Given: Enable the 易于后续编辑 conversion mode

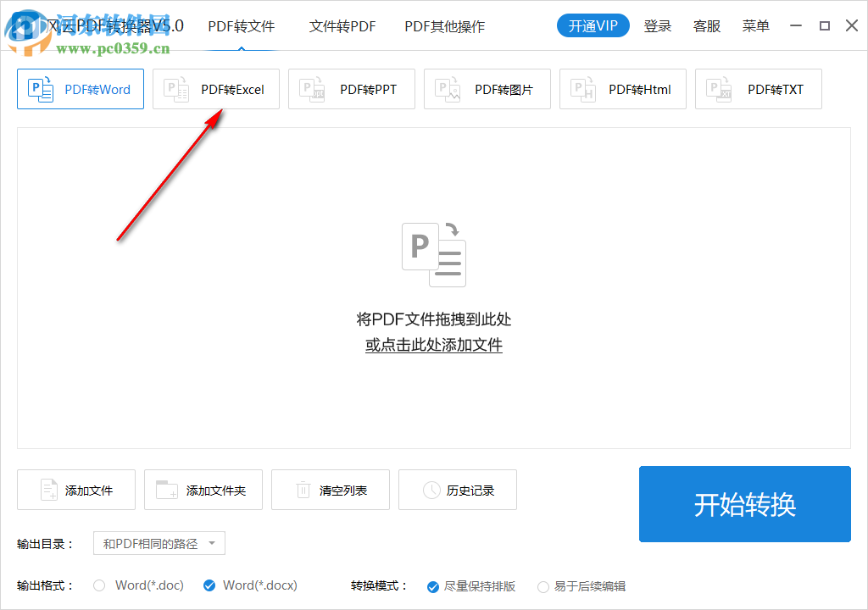Looking at the screenshot, I should (x=542, y=585).
